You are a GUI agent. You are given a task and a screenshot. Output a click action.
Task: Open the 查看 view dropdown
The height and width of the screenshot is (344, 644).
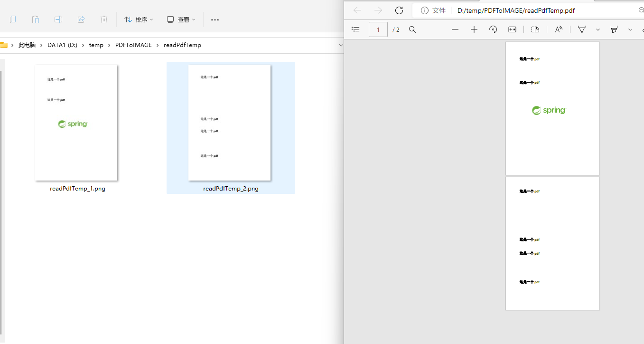(x=181, y=19)
